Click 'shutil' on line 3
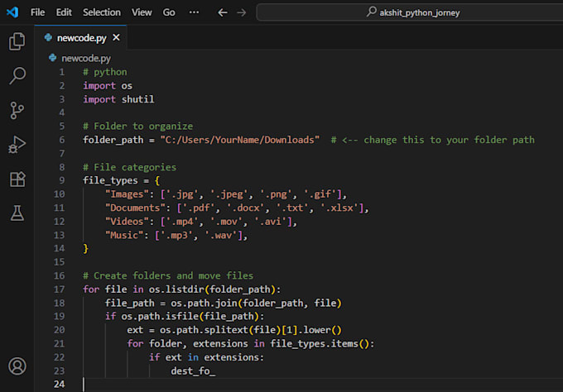563x392 pixels. pyautogui.click(x=138, y=99)
